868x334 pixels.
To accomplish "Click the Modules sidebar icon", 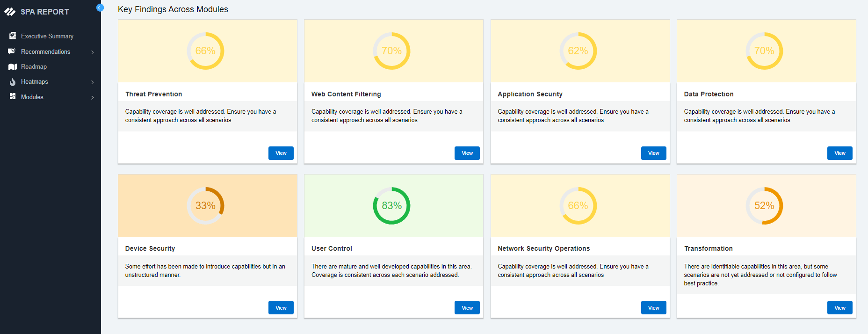I will click(x=13, y=97).
